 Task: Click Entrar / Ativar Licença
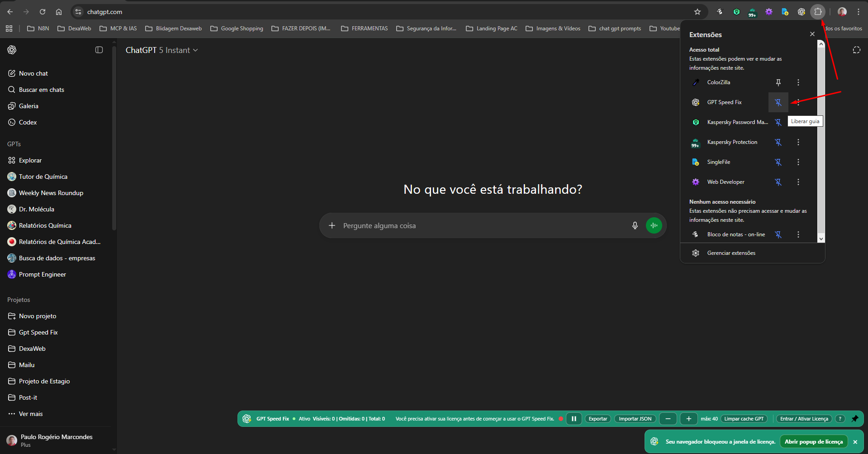(803, 418)
